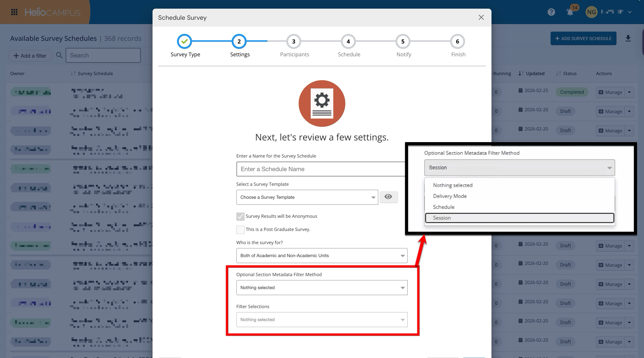Jump to step 3 Participants
This screenshot has width=644, height=358.
(x=294, y=41)
